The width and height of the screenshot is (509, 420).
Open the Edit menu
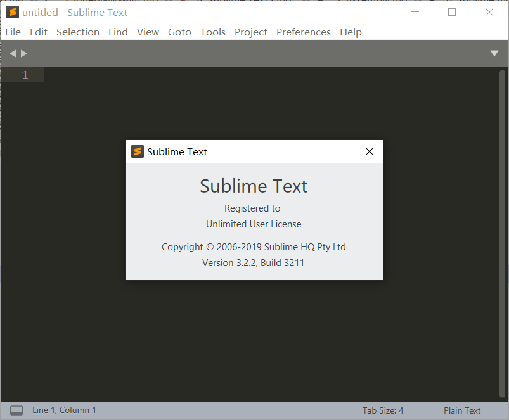39,32
